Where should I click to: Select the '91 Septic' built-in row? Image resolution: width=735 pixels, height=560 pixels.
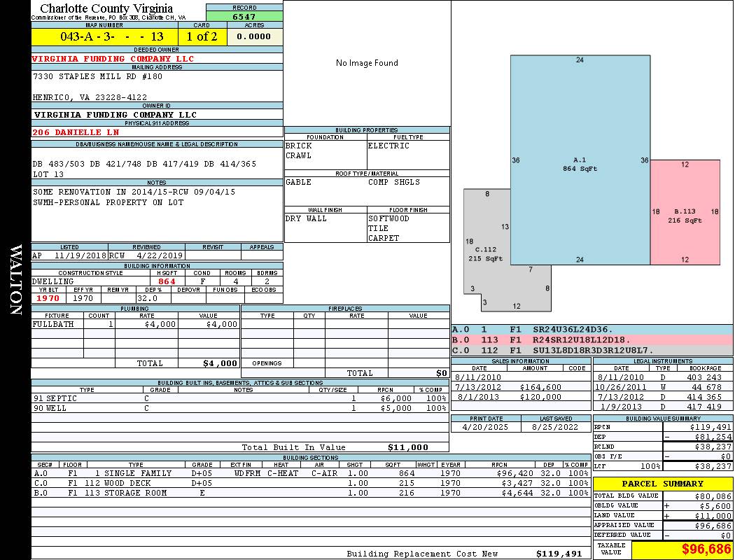coord(238,398)
